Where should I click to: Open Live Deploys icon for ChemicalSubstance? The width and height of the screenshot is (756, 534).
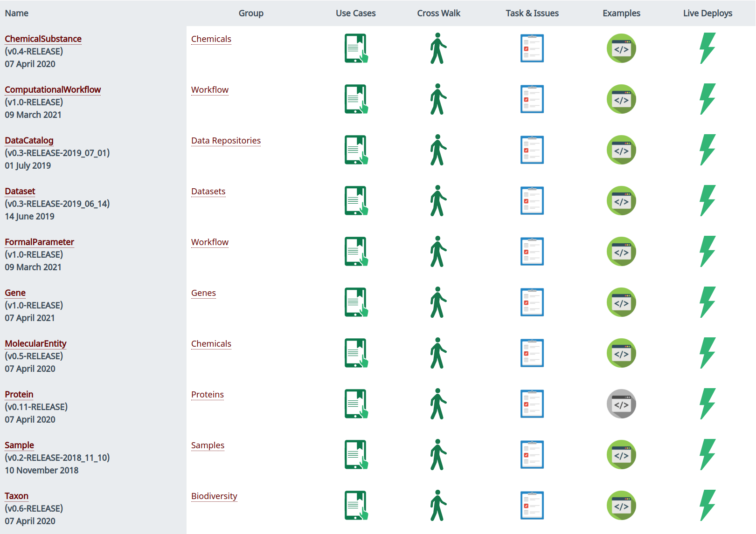click(x=707, y=48)
